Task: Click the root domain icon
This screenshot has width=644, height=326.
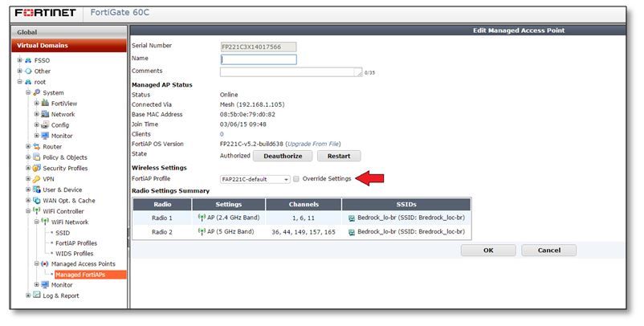Action: pos(28,82)
